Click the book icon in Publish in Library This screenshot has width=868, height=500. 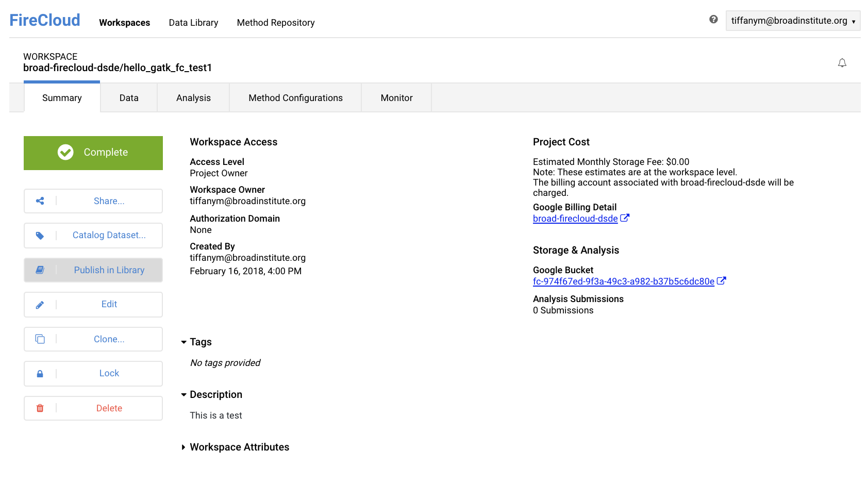point(40,270)
